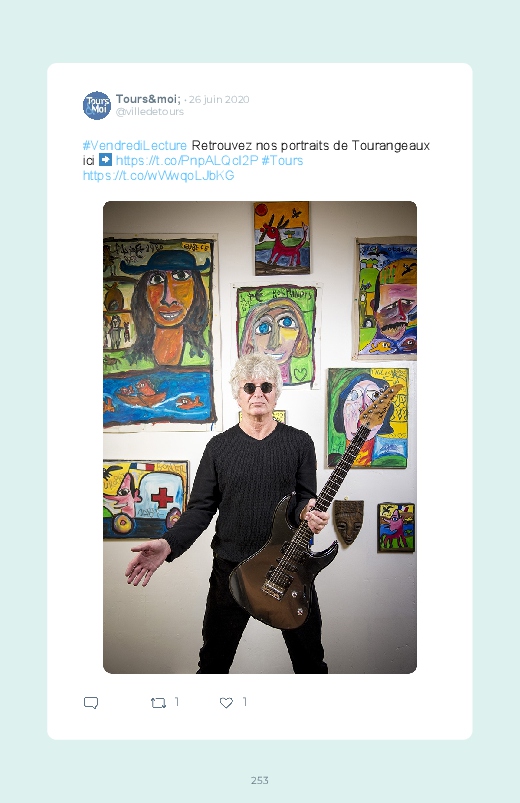Screen dimensions: 520x803
Task: Open the #Tours hashtag
Action: click(282, 160)
